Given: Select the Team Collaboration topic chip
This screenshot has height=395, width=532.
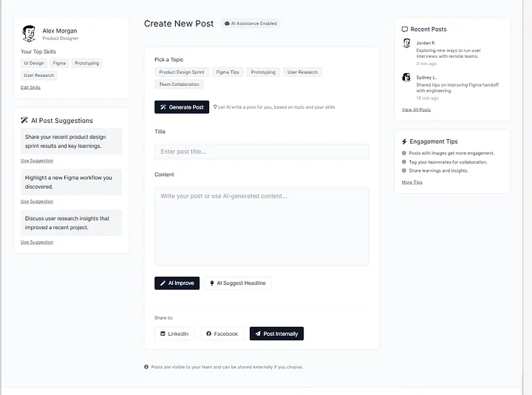Looking at the screenshot, I should [179, 84].
